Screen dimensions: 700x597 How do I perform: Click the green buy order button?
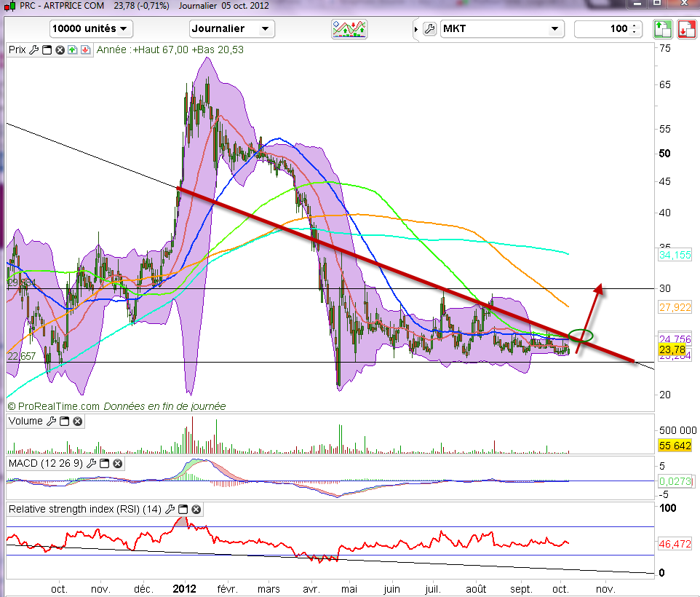click(x=661, y=29)
